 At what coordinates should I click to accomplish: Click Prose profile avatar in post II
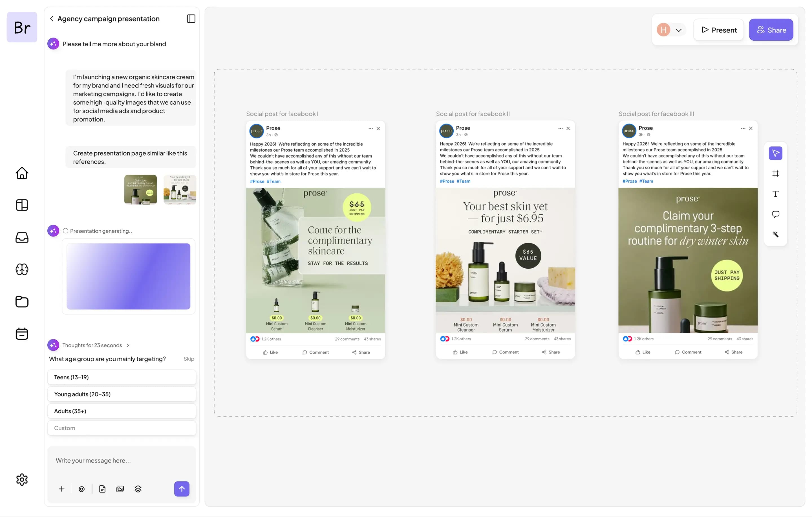447,131
